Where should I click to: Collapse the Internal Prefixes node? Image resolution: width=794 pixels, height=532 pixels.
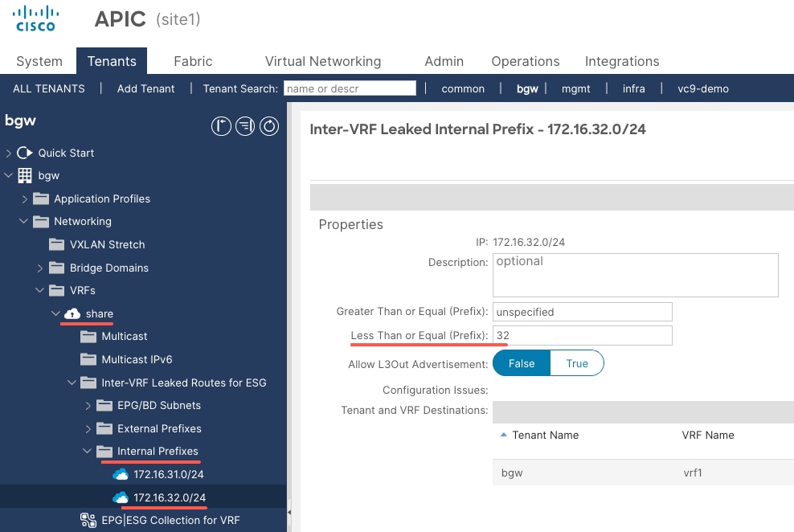[87, 451]
